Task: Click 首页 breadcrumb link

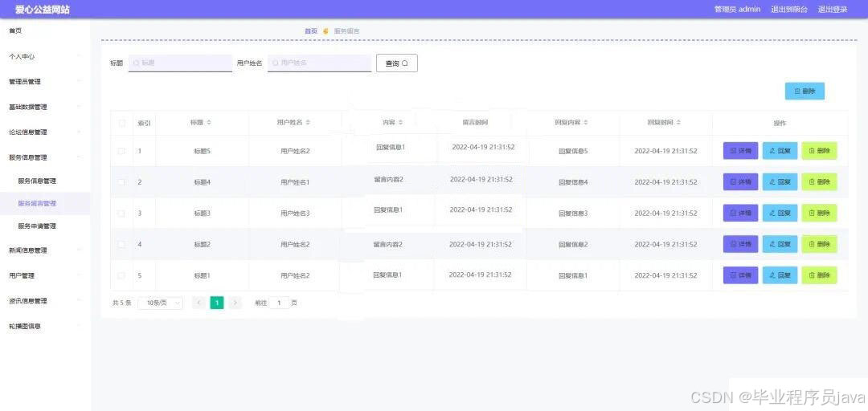Action: pos(311,31)
